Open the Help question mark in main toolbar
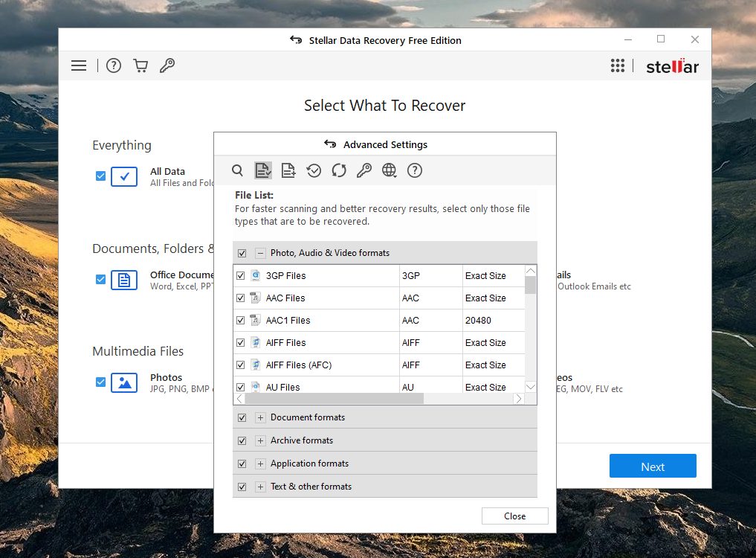Viewport: 756px width, 558px height. (x=114, y=65)
